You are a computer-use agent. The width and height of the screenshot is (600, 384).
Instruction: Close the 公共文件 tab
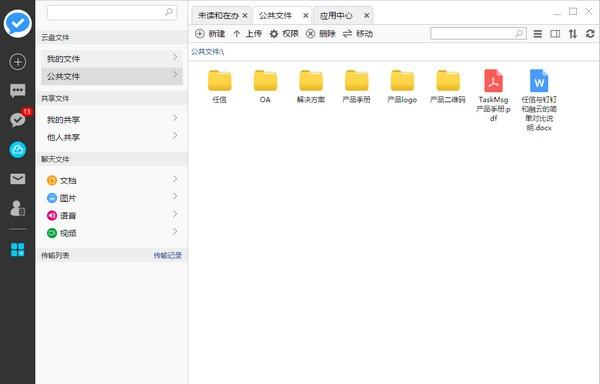point(306,16)
